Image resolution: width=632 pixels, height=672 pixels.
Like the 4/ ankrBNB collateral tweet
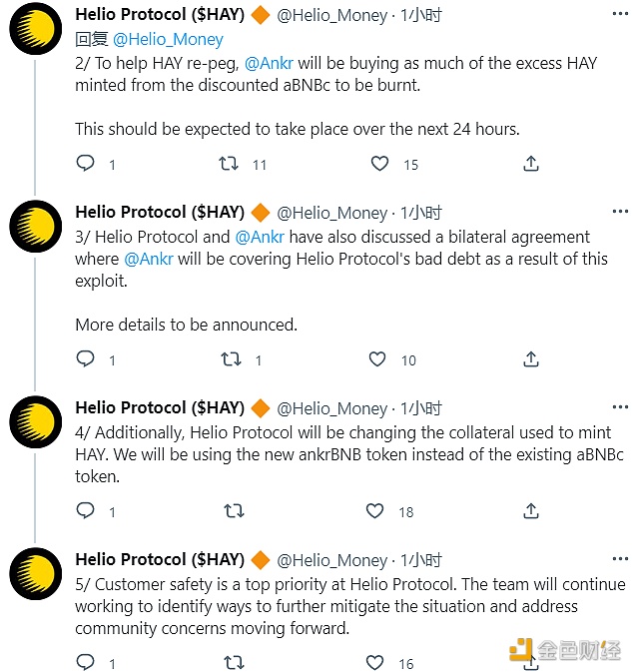click(375, 510)
